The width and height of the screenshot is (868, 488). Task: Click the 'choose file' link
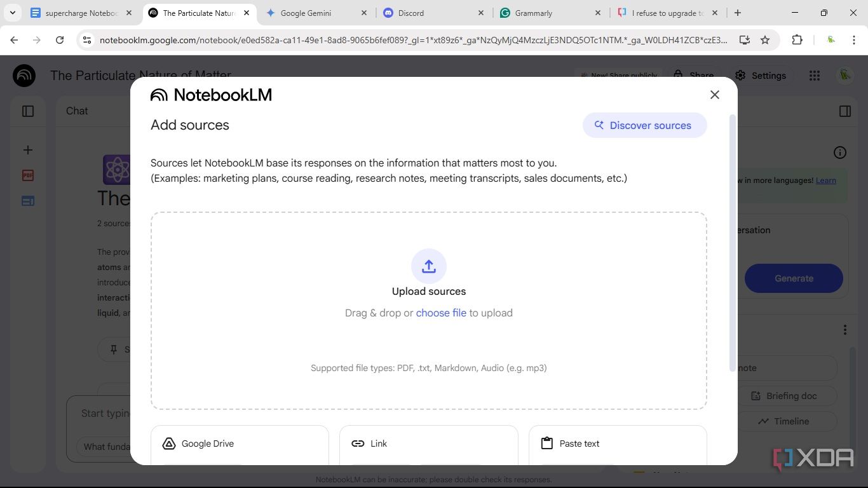(441, 313)
